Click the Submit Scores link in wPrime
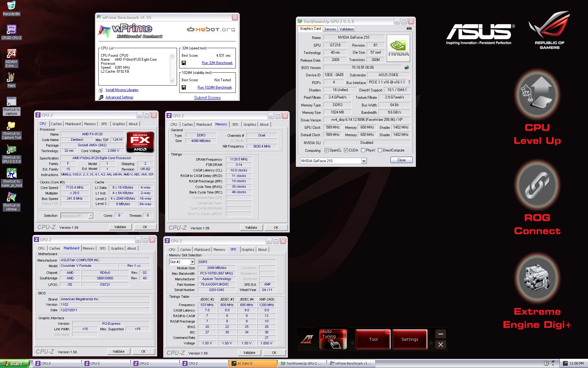Viewport: 588px width, 368px height. click(207, 98)
